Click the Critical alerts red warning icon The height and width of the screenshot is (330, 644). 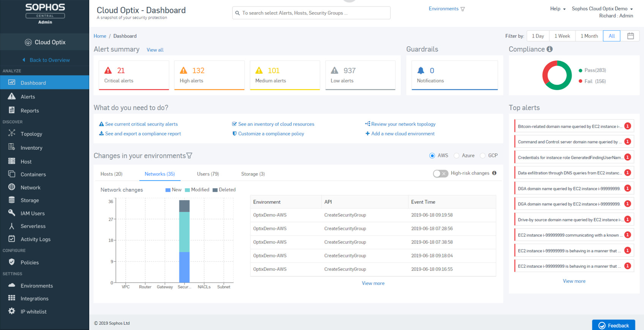coord(108,70)
